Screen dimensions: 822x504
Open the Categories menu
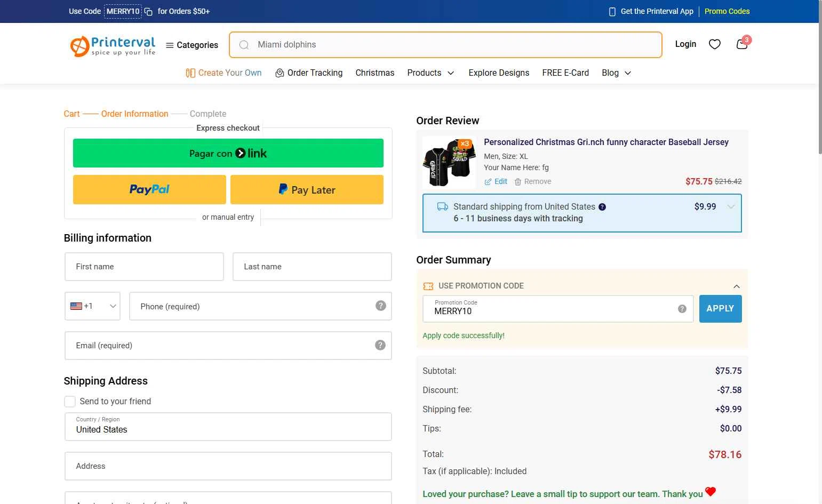[x=192, y=45]
